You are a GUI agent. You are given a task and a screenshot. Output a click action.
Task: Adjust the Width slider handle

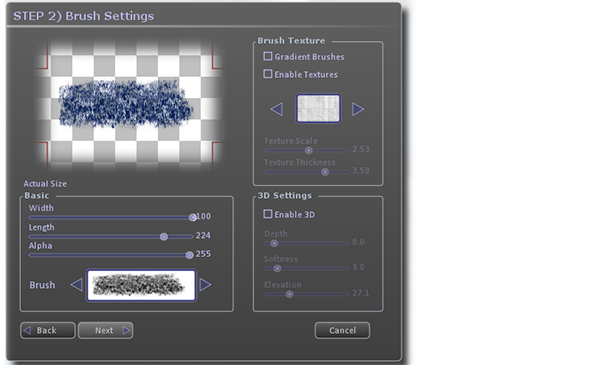click(x=193, y=217)
